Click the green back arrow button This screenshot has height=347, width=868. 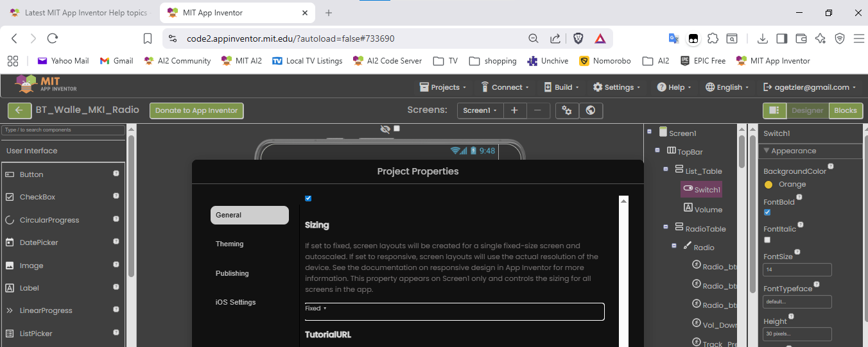(x=19, y=110)
